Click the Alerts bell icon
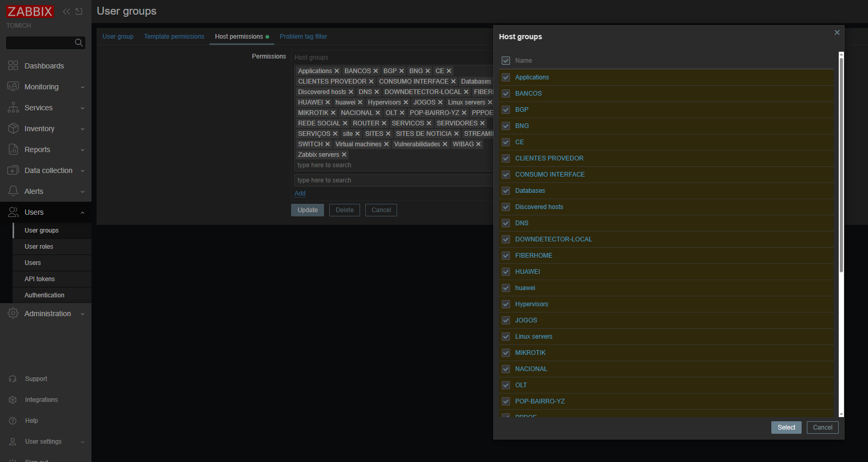The image size is (868, 462). click(x=13, y=191)
